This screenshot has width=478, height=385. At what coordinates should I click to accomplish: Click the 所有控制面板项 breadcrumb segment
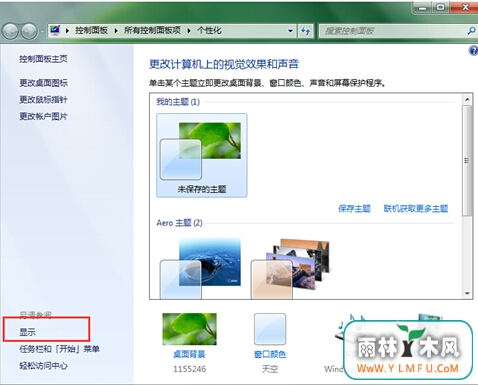152,31
